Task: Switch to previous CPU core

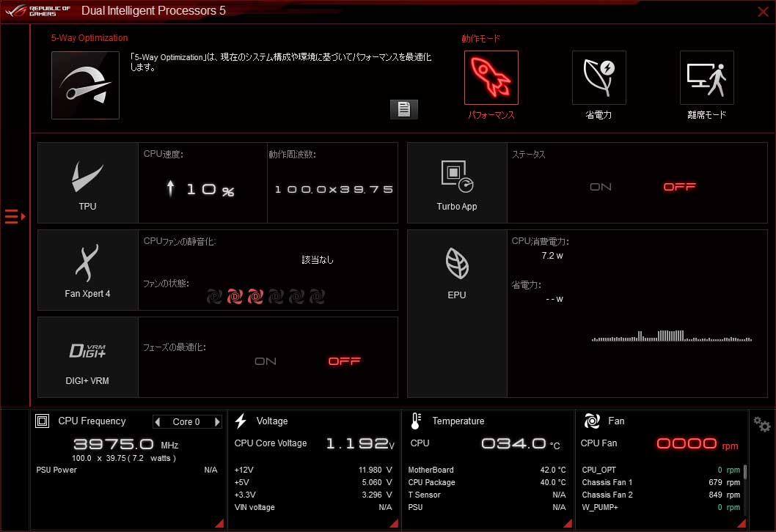Action: (158, 422)
